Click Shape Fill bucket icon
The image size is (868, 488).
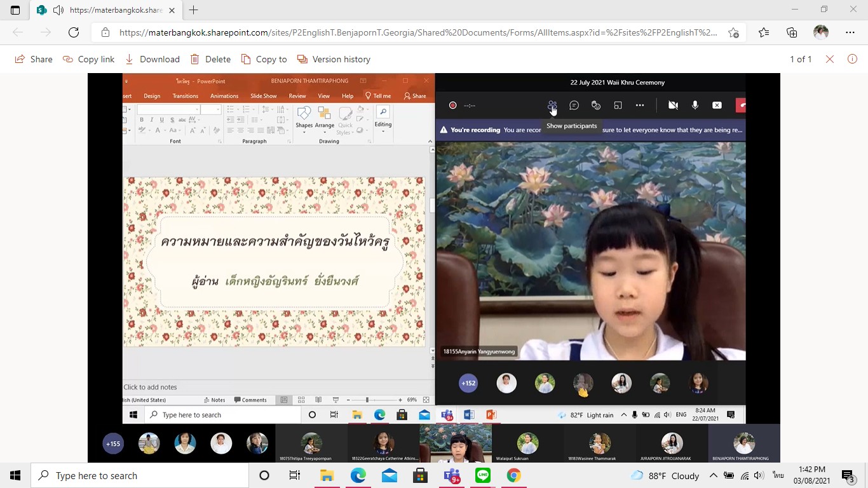pos(360,110)
